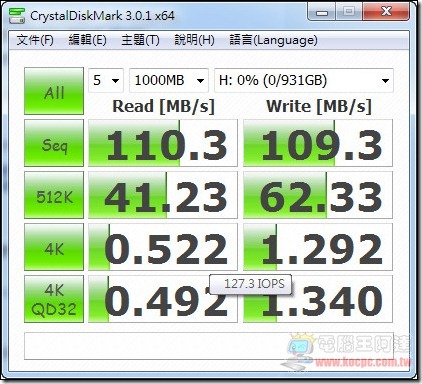Expand the drive selector showing H: 0% (0/931GB)
The height and width of the screenshot is (384, 422).
click(x=304, y=80)
